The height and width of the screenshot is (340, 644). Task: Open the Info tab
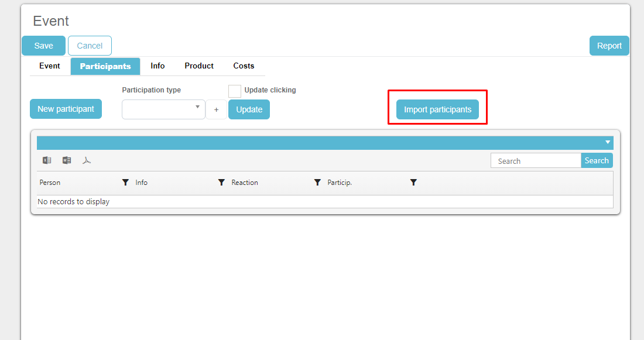coord(157,66)
